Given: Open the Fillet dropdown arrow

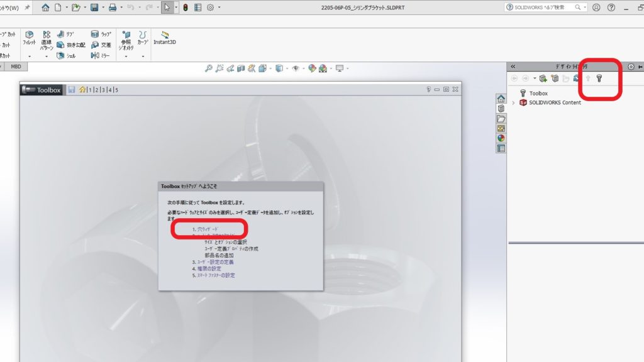Looking at the screenshot, I should click(29, 57).
